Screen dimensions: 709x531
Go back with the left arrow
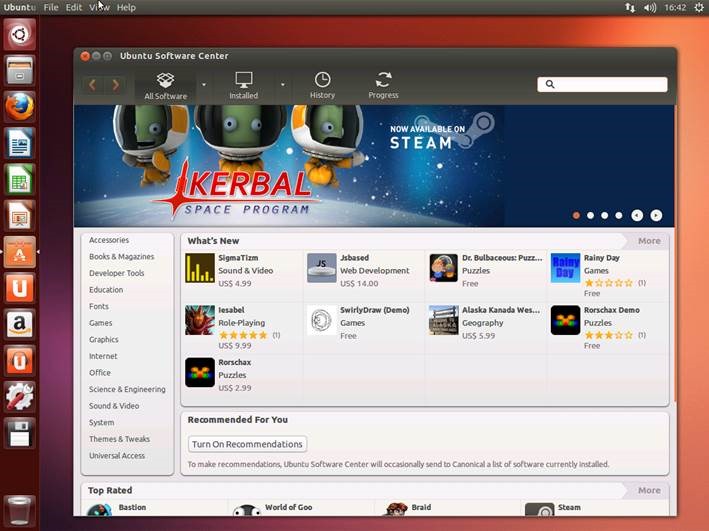click(93, 85)
